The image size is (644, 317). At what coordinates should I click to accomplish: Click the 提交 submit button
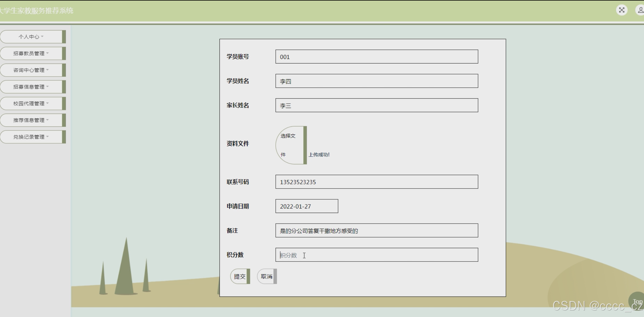[240, 277]
